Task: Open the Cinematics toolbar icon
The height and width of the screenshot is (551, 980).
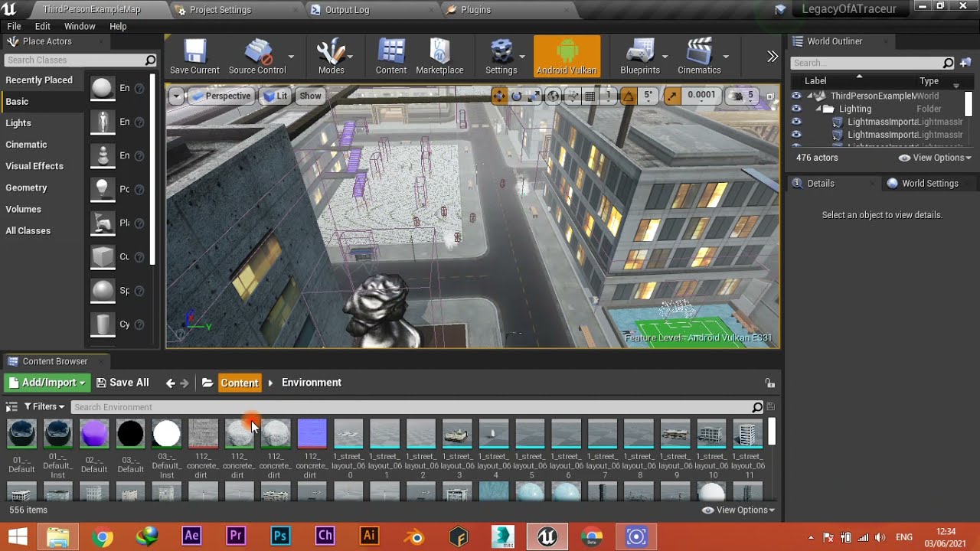Action: [699, 57]
